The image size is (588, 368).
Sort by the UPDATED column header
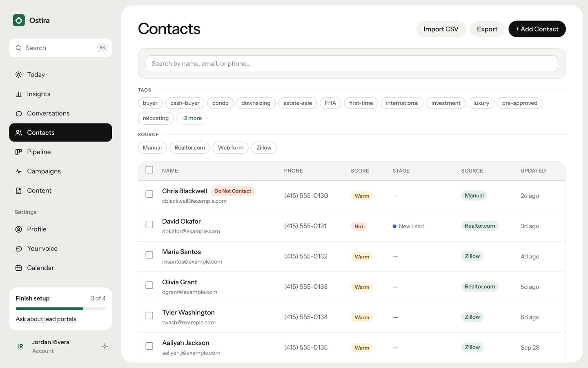[x=533, y=171]
